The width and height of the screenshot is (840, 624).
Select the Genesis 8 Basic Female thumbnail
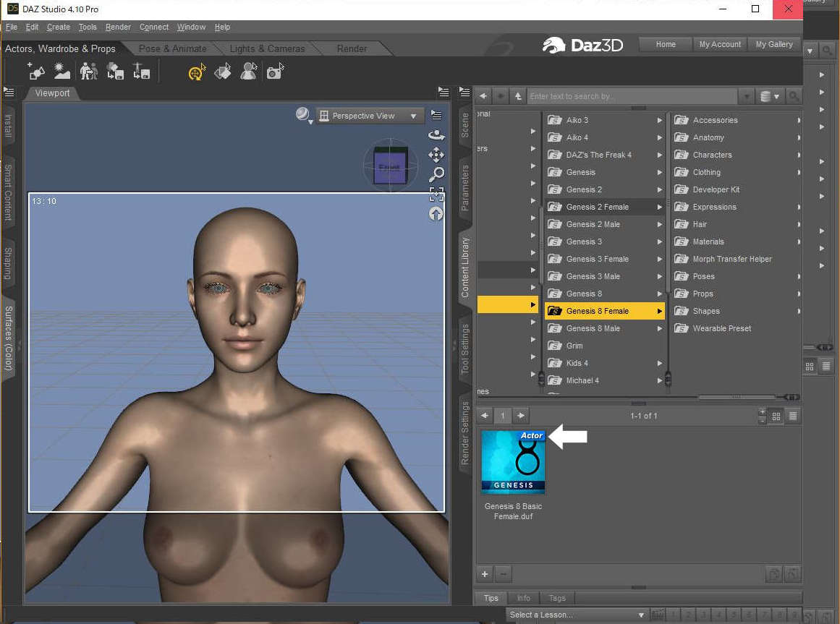click(x=513, y=461)
